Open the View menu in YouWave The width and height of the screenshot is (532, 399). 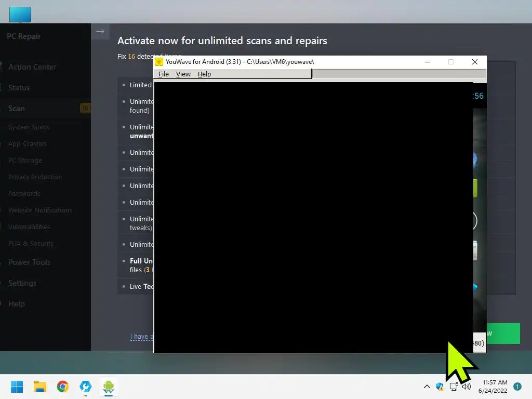[183, 74]
